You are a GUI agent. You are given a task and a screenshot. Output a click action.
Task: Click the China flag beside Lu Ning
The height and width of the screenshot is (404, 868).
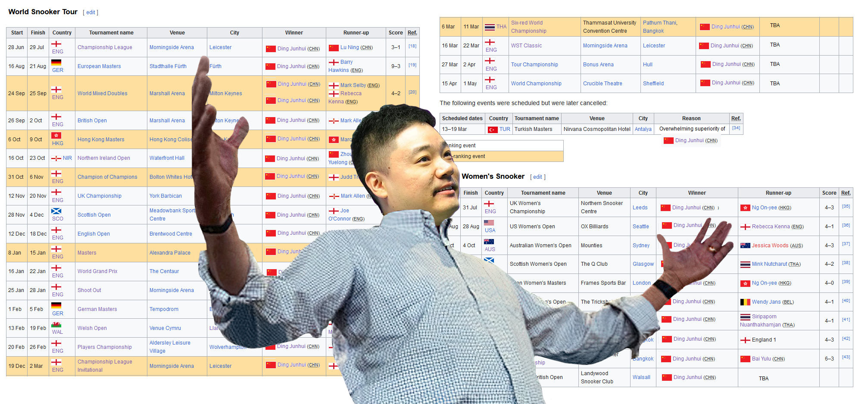tap(334, 48)
